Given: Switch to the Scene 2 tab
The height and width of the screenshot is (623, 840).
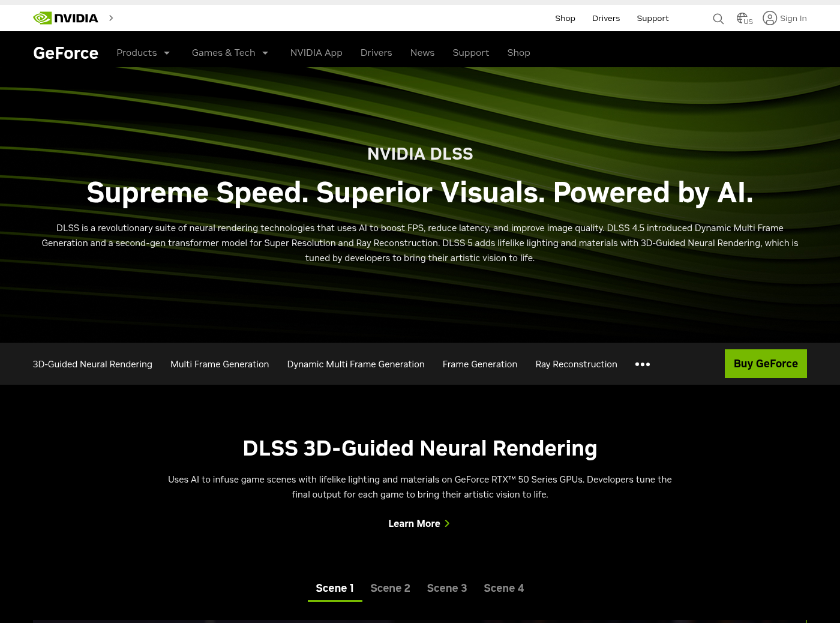Looking at the screenshot, I should click(390, 588).
